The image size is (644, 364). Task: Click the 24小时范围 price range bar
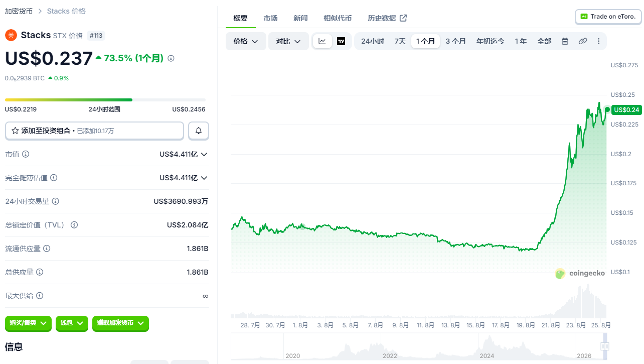click(105, 100)
